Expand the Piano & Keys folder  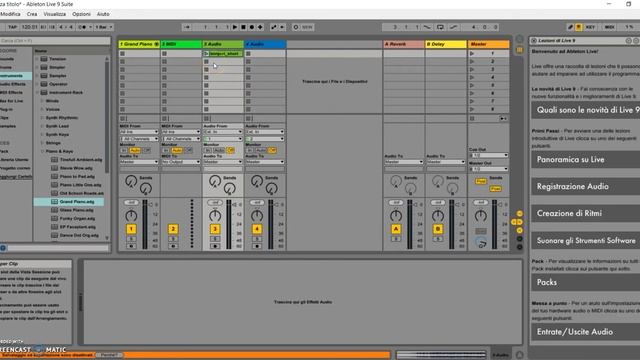42,151
